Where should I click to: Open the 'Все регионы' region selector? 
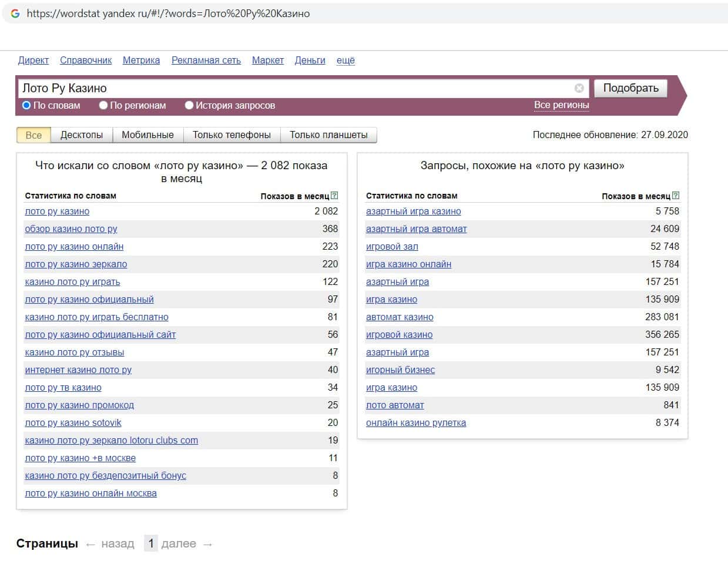[x=561, y=105]
